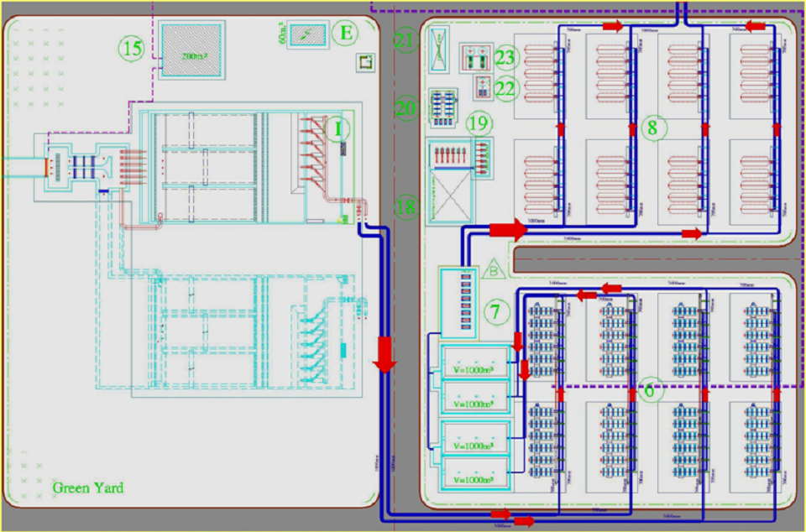
Task: Select the circled number 21 marker
Action: pos(406,41)
